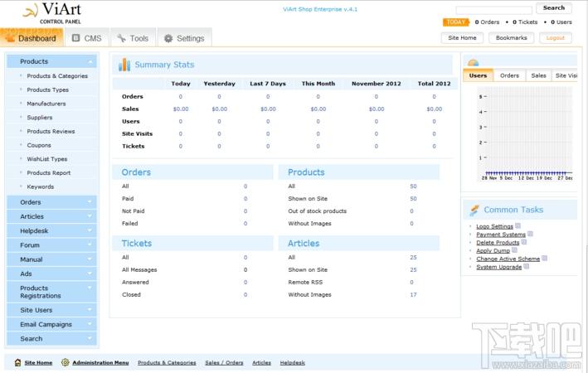Click the Summary Stats bar chart icon
Image resolution: width=588 pixels, height=373 pixels.
tap(124, 65)
